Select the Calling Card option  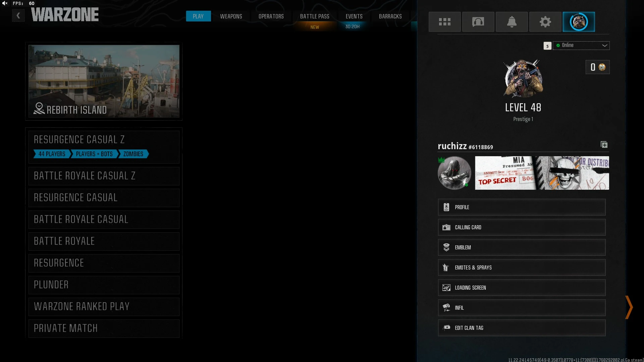click(x=522, y=227)
